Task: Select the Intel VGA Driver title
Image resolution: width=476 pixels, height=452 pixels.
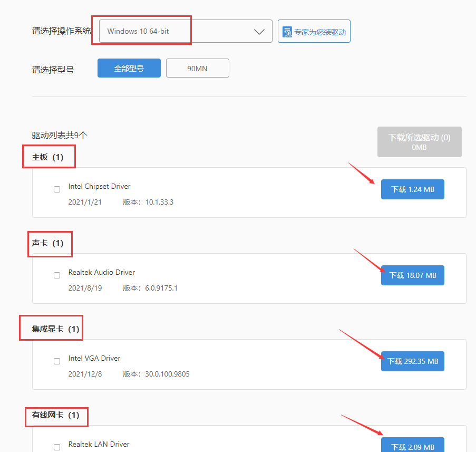Action: click(x=94, y=358)
